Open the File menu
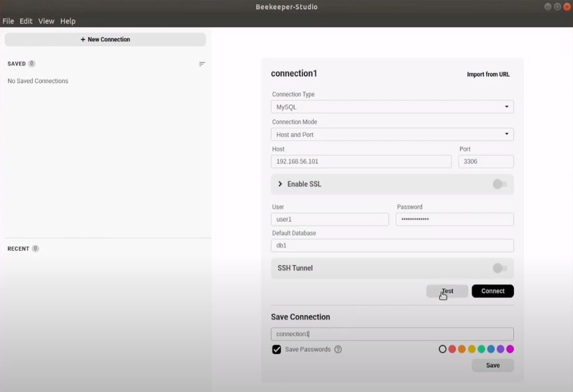This screenshot has height=392, width=573. coord(8,21)
